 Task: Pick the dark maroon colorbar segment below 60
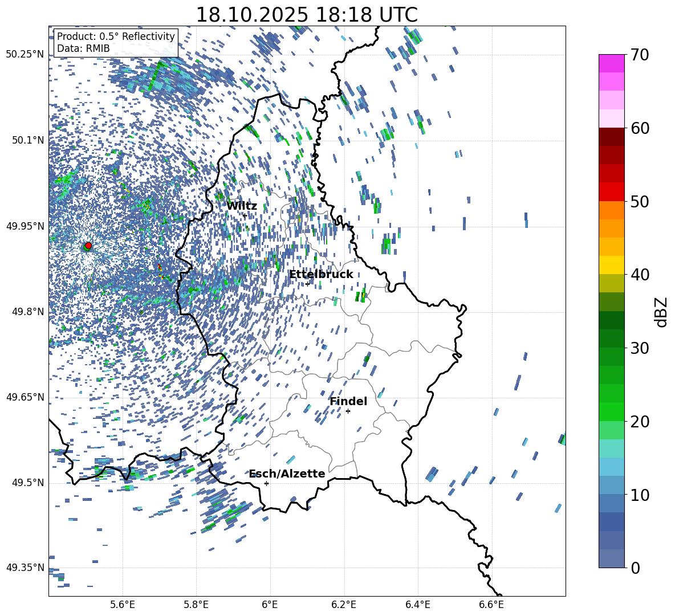coord(612,137)
